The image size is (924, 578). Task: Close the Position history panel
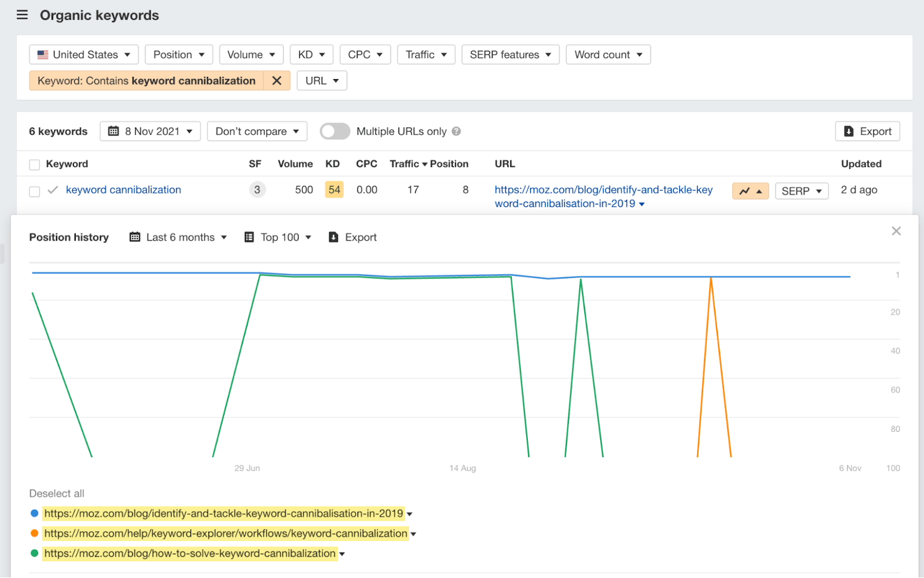click(x=896, y=230)
